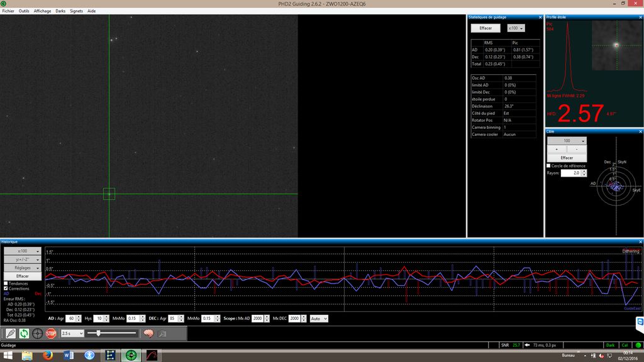
Task: Click the PHD2 green target taskbar icon
Action: pos(131,356)
